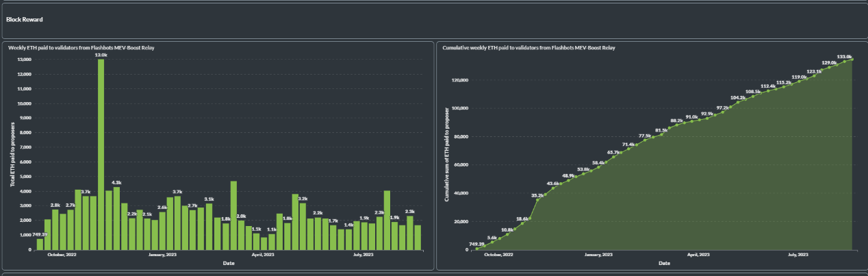The width and height of the screenshot is (868, 276).
Task: Click the 749.39 starting point on cumulative chart
Action: (x=476, y=248)
